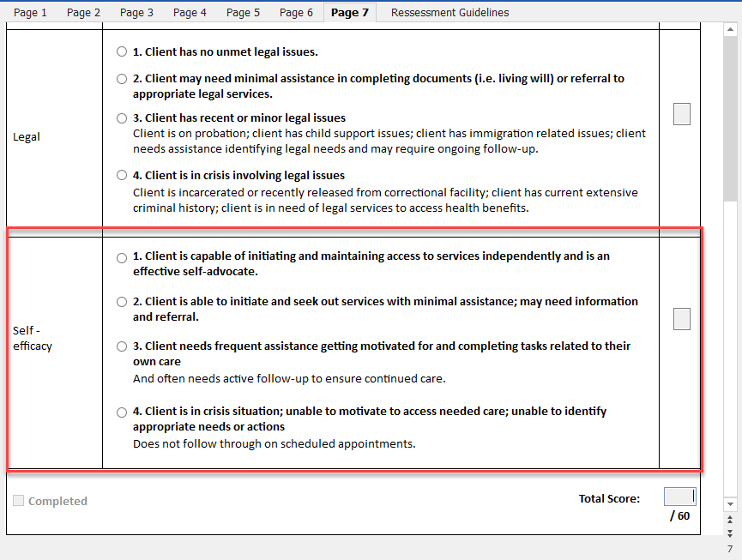Click the Total Score entry box
The height and width of the screenshot is (560, 742).
pos(679,496)
